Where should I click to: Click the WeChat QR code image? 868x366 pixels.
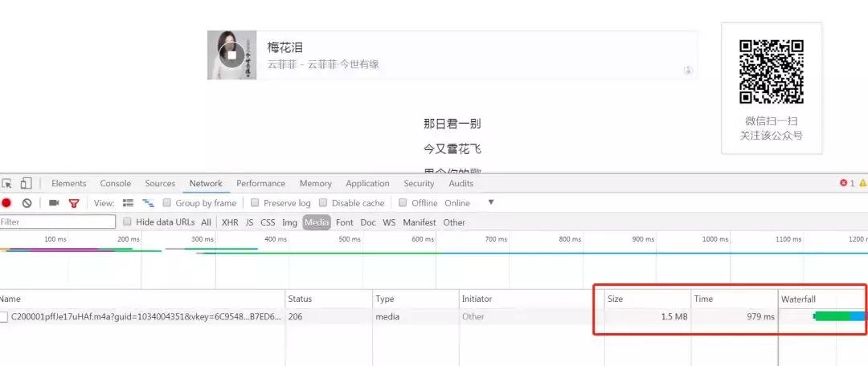coord(772,72)
